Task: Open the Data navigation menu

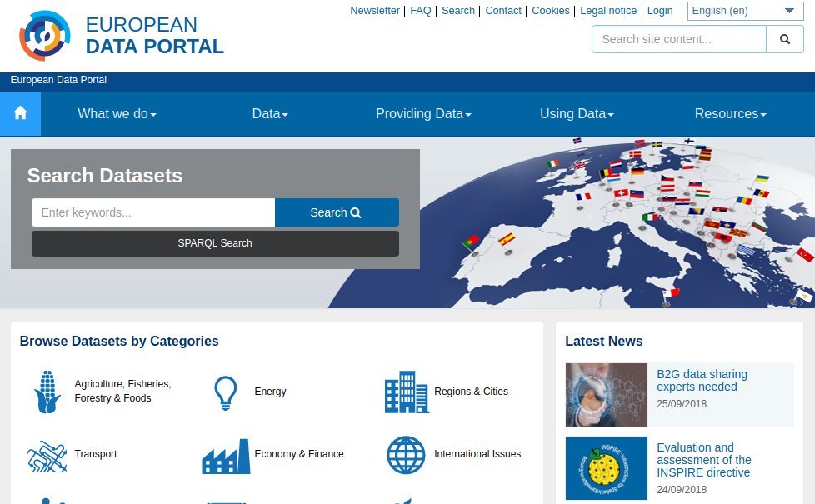Action: [x=270, y=114]
